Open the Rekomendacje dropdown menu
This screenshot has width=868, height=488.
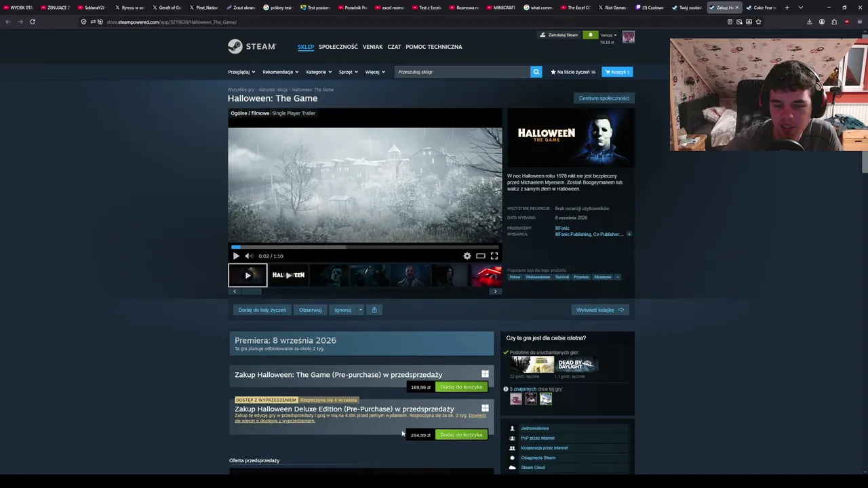pyautogui.click(x=280, y=72)
